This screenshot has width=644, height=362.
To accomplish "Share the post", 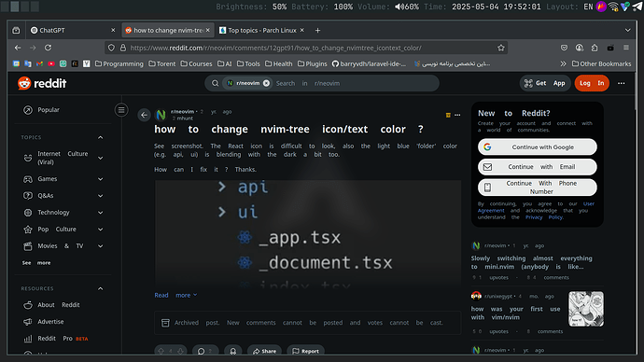I will click(x=264, y=351).
